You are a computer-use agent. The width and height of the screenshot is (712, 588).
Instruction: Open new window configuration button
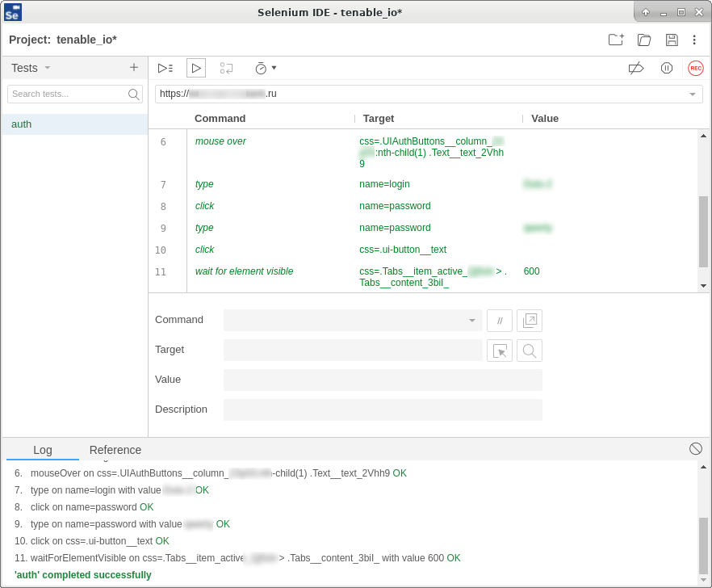530,321
